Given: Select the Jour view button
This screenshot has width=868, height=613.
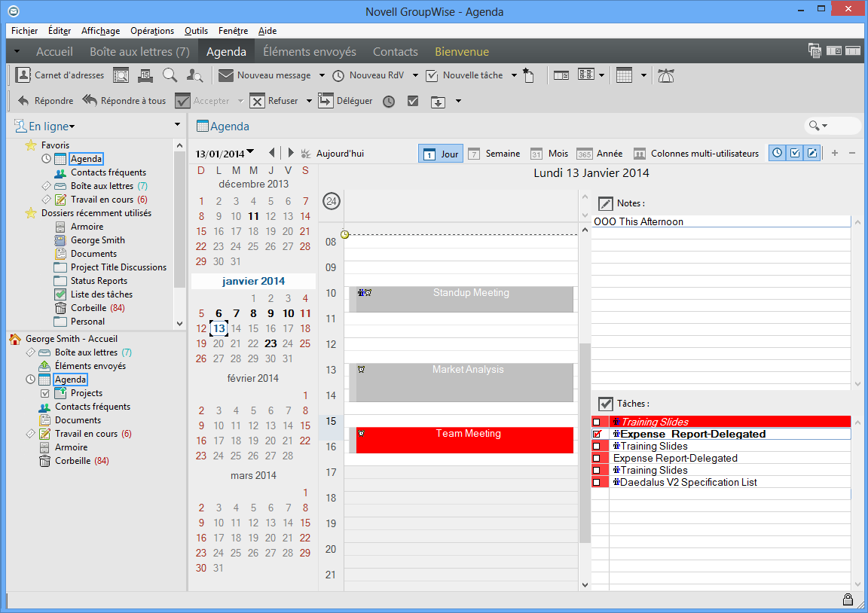Looking at the screenshot, I should tap(441, 154).
